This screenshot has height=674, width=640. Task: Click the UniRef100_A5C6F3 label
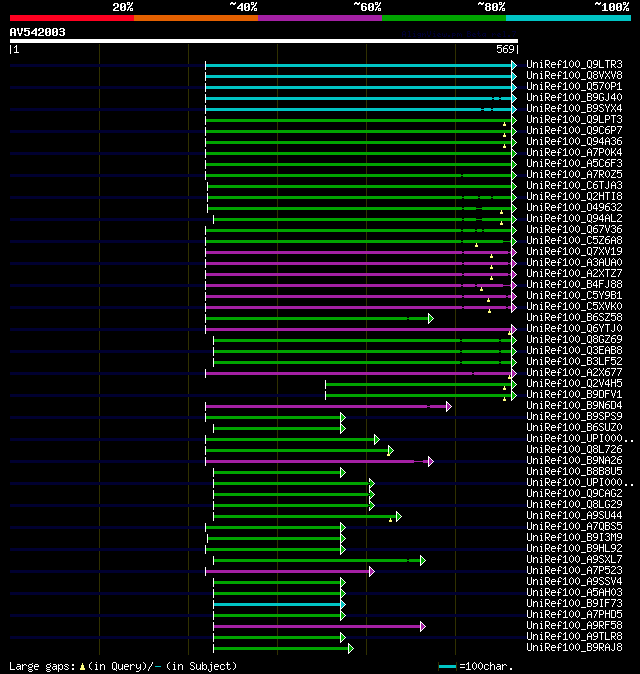(x=574, y=164)
